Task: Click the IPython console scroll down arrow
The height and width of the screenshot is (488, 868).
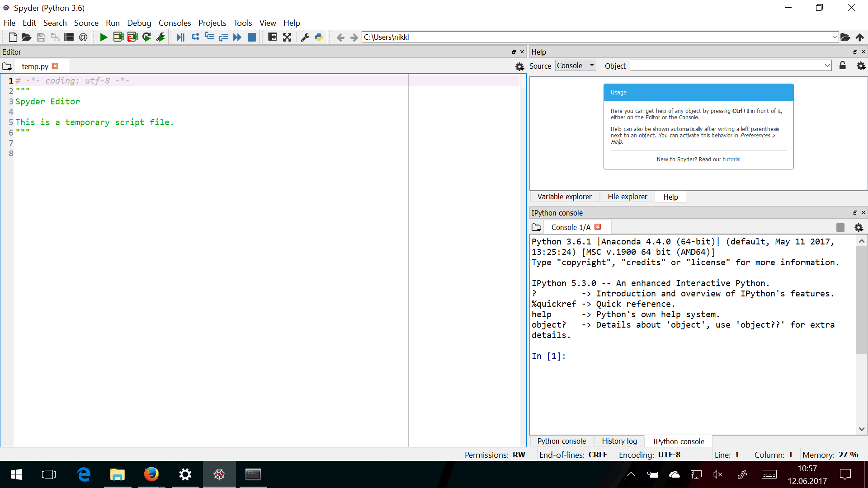Action: (862, 429)
